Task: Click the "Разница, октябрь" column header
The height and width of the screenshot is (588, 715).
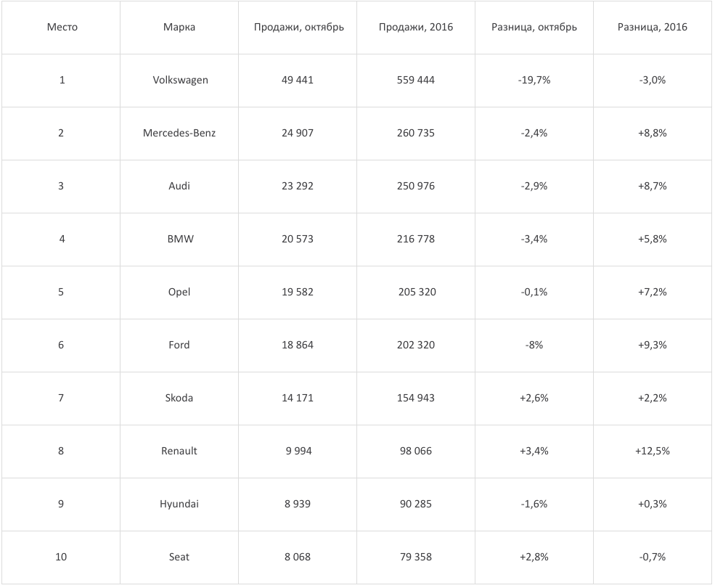Action: coord(534,28)
